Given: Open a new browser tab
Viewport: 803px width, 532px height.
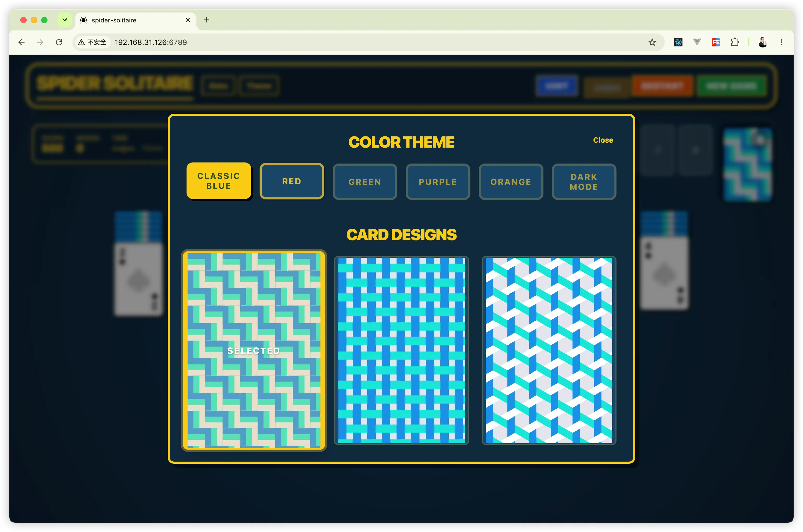Looking at the screenshot, I should (206, 20).
